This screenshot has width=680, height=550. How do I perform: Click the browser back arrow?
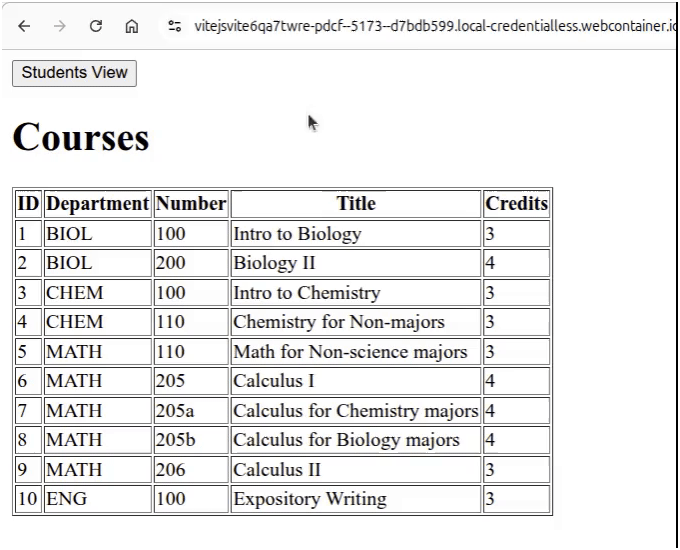[x=24, y=26]
